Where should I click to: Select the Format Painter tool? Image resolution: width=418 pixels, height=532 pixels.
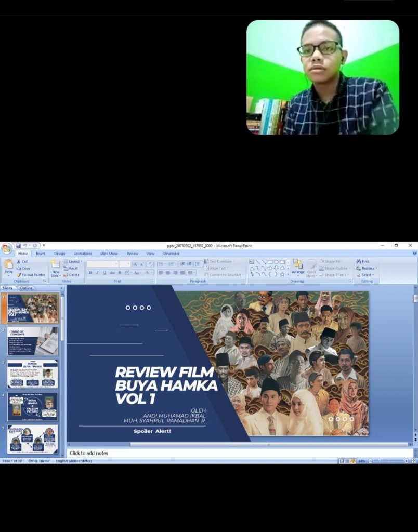click(x=30, y=275)
